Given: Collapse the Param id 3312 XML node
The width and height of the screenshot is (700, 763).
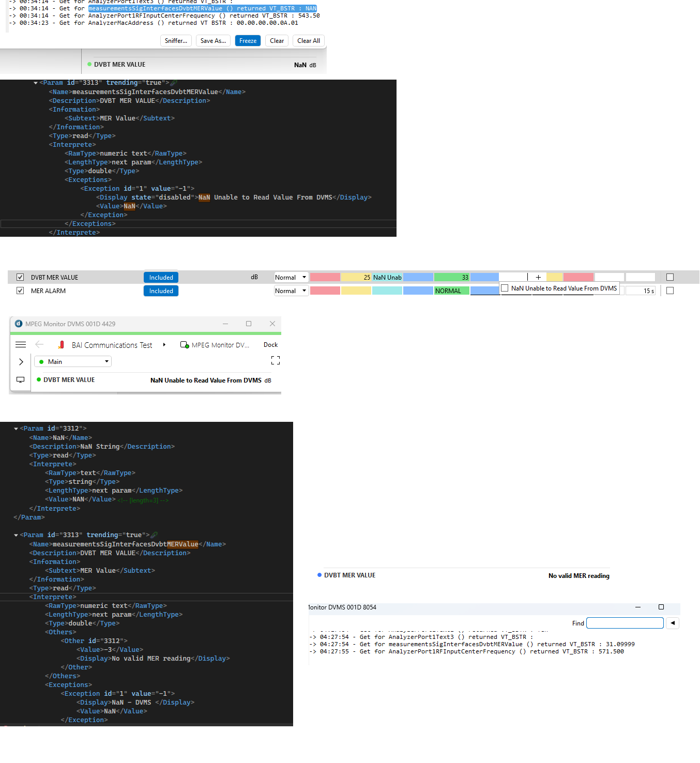Looking at the screenshot, I should tap(16, 429).
